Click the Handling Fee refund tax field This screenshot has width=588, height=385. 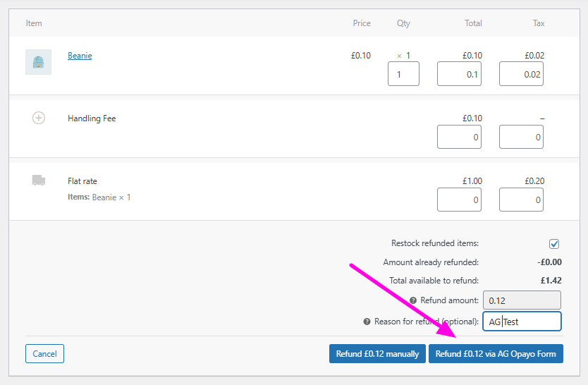coord(521,137)
